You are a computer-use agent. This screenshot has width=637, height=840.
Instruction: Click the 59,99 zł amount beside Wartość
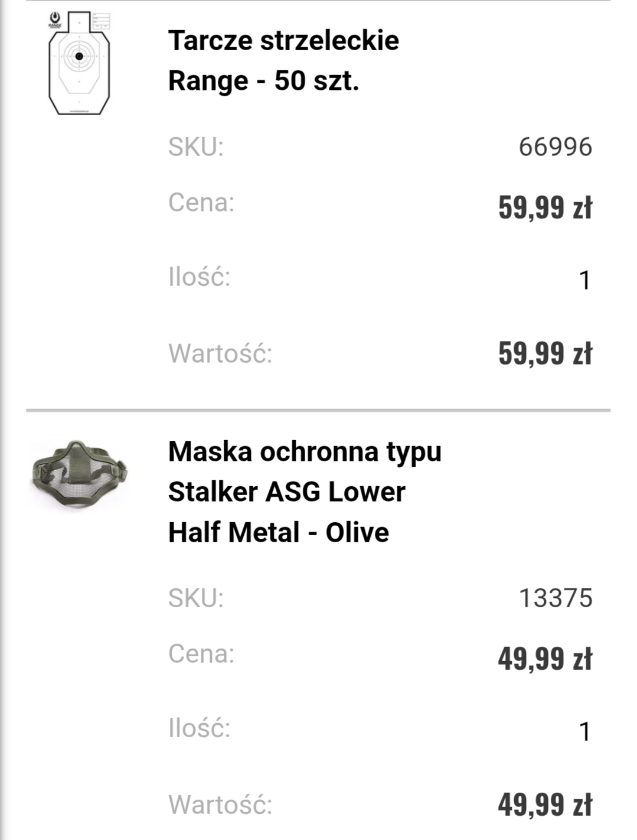[x=544, y=353]
